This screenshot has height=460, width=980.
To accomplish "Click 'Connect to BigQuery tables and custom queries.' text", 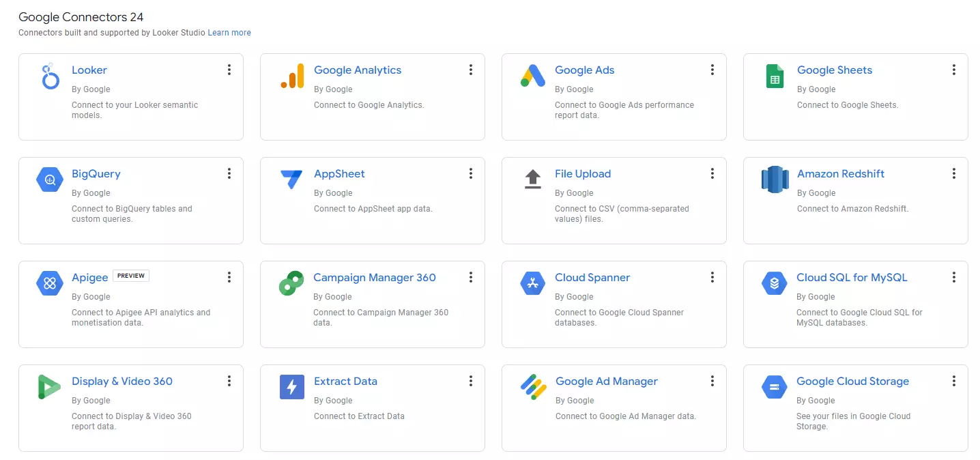I will coord(132,214).
